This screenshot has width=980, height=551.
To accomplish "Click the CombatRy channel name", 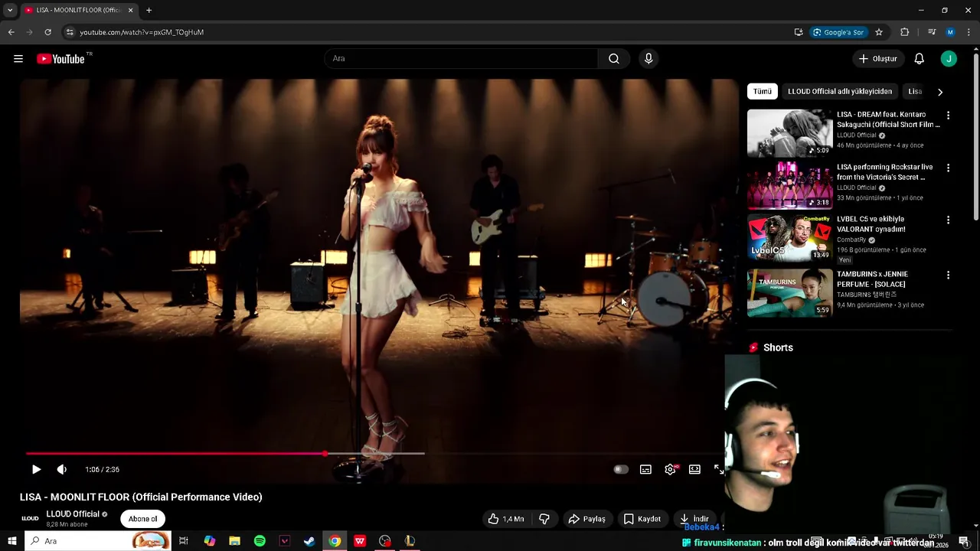I will [851, 240].
